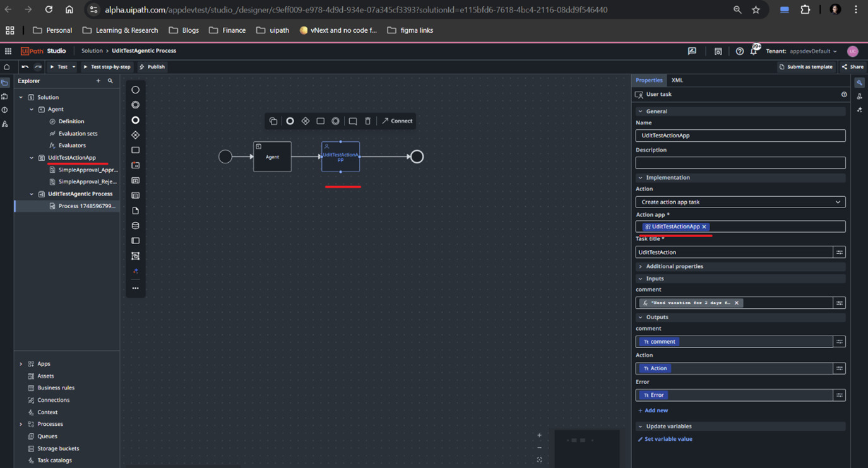Select the gateway diamond in the palette
Image resolution: width=868 pixels, height=468 pixels.
coord(135,136)
